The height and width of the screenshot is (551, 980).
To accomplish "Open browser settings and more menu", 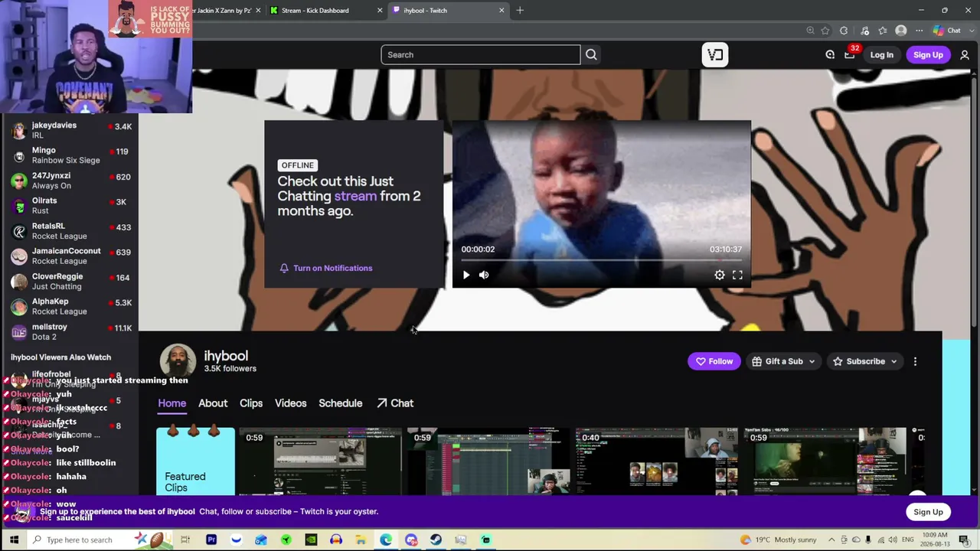I will click(x=919, y=31).
